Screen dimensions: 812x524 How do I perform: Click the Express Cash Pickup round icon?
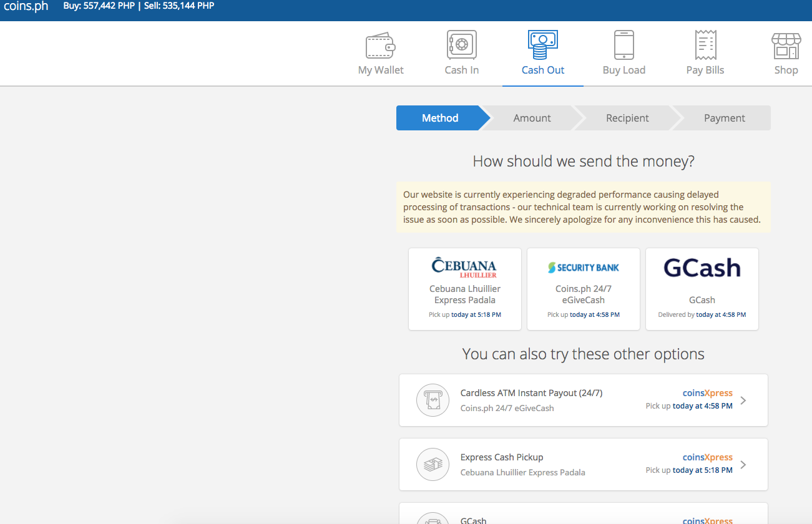[433, 465]
